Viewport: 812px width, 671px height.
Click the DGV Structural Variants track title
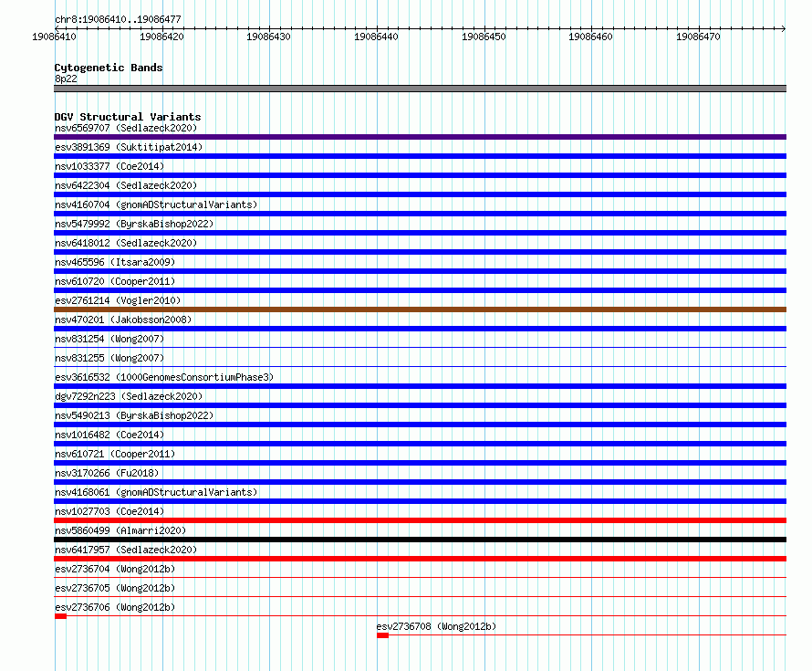[x=128, y=117]
